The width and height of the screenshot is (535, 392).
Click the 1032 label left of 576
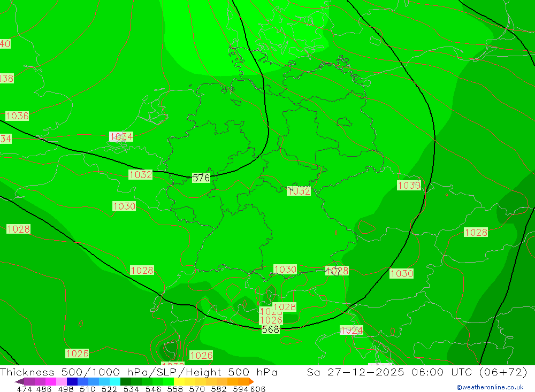[x=141, y=175]
